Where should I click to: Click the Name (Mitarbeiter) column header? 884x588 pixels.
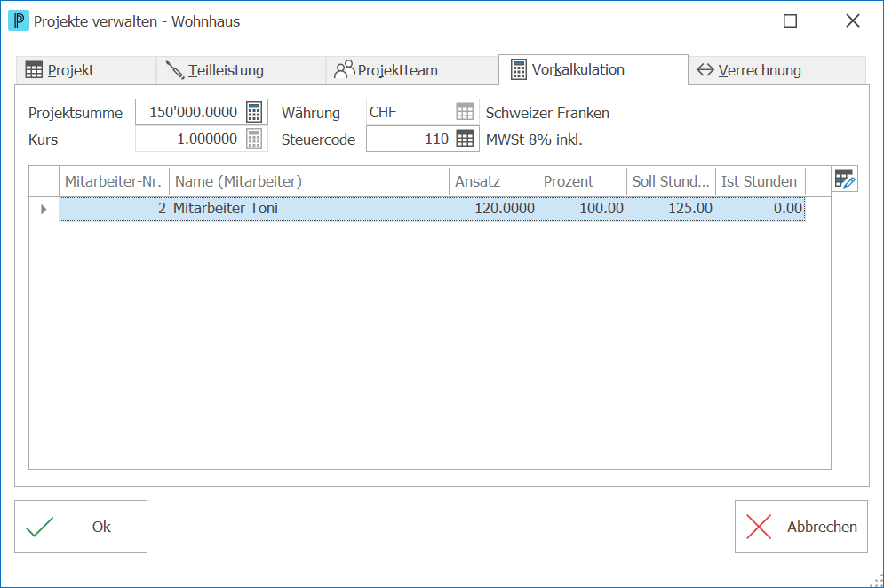[309, 181]
